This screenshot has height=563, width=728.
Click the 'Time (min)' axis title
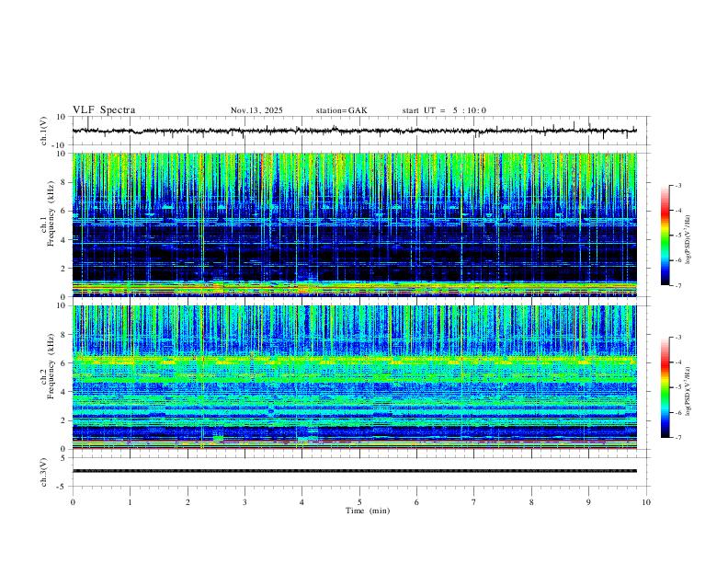coord(368,511)
